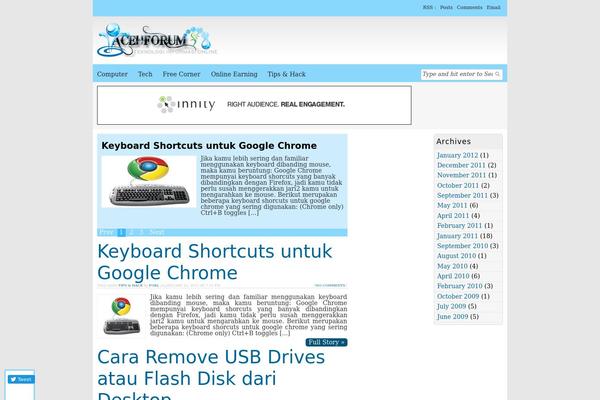
Task: Open December 2011 archive
Action: pos(461,165)
